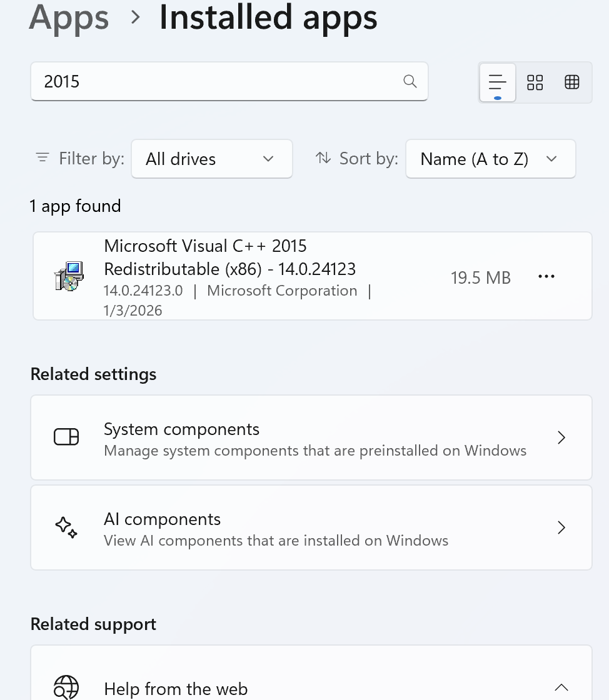Open System components chevron arrow
Viewport: 609px width, 700px height.
[561, 437]
